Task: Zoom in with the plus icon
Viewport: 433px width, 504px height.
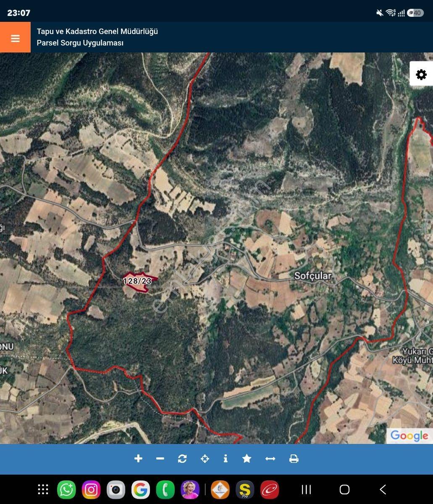Action: pos(138,459)
